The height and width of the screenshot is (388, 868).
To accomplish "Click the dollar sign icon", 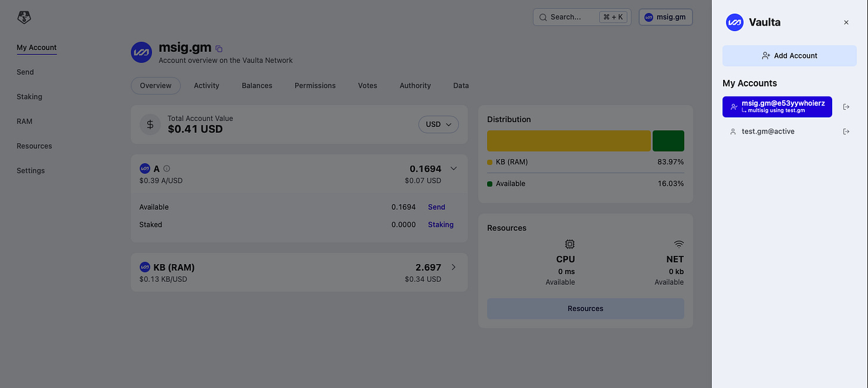I will tap(150, 124).
